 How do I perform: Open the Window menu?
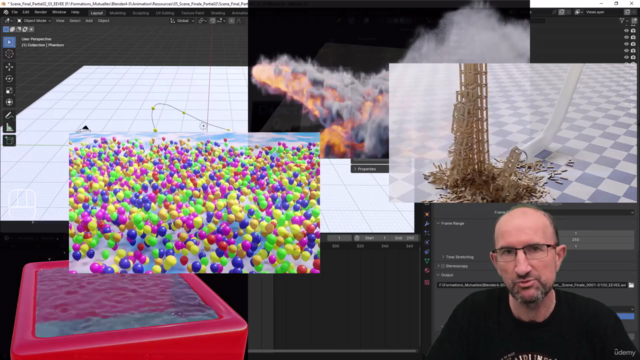click(59, 12)
